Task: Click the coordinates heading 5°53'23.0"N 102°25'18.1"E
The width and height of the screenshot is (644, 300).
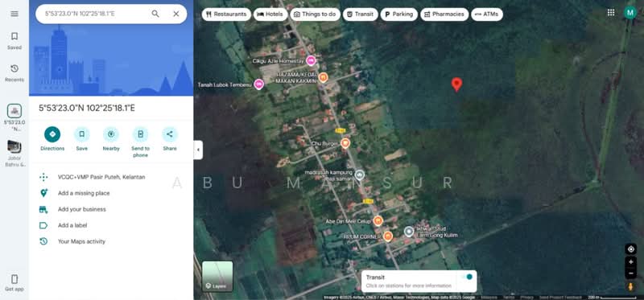Action: click(x=87, y=109)
